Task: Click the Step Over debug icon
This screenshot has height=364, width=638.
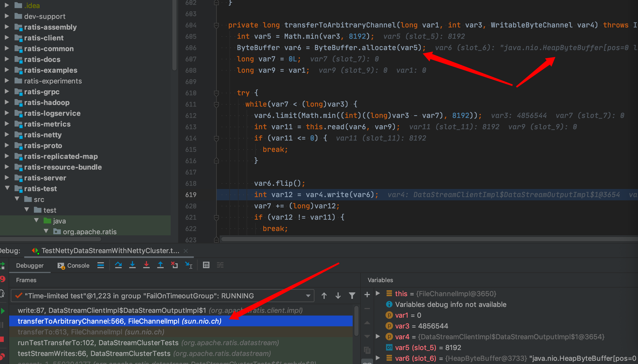Action: 118,265
